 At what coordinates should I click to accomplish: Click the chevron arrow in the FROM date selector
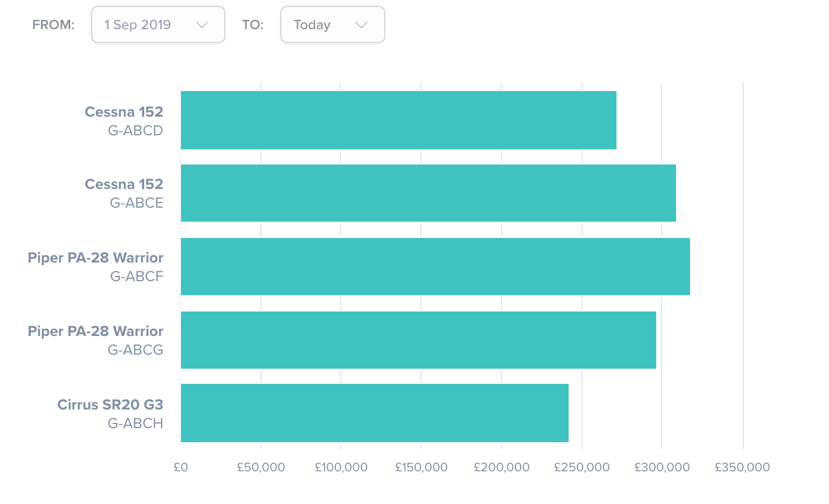[202, 24]
